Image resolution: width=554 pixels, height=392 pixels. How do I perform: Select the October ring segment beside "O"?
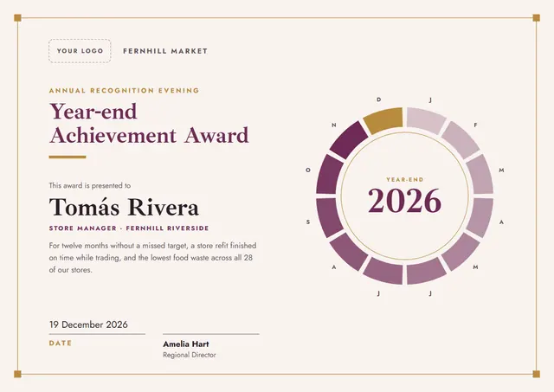(x=330, y=175)
